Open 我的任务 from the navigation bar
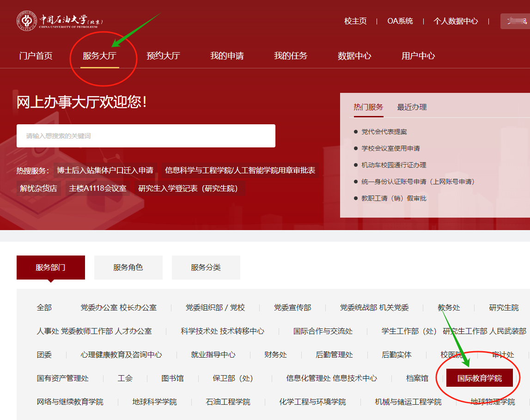530x420 pixels. click(290, 55)
